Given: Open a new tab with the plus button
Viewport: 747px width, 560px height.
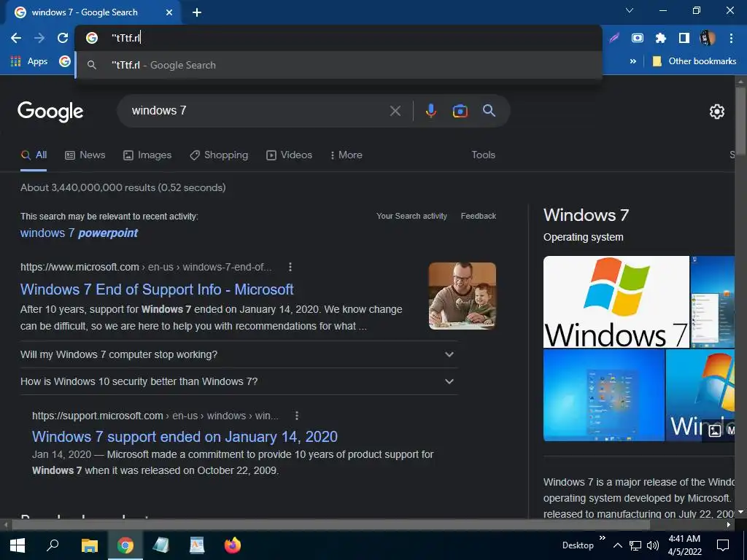Looking at the screenshot, I should pos(197,12).
